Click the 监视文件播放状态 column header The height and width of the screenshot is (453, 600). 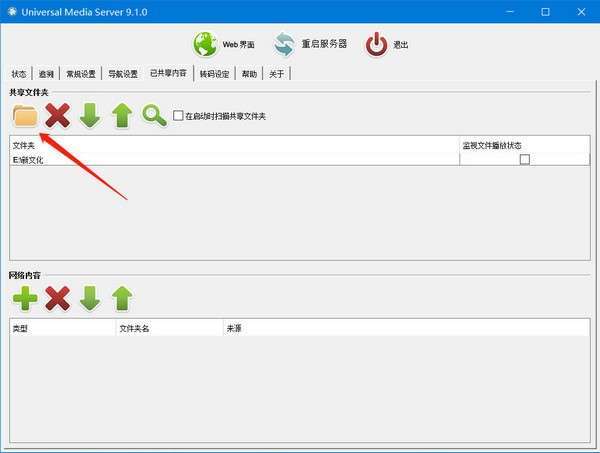tap(524, 145)
